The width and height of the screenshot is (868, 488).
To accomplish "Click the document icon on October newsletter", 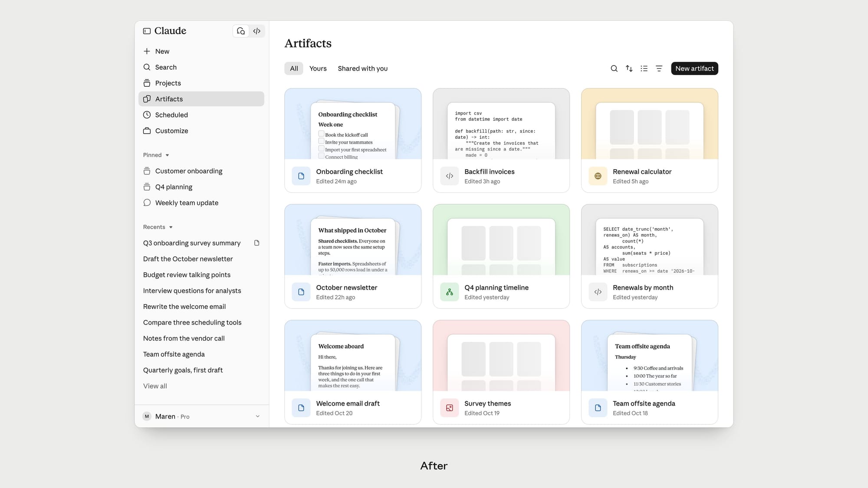I will click(301, 292).
